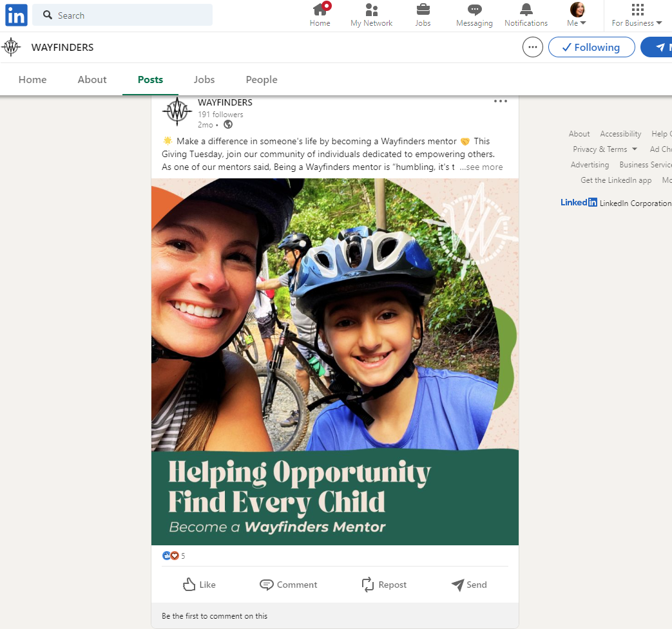
Task: Open the Accessibility footer link
Action: point(620,134)
